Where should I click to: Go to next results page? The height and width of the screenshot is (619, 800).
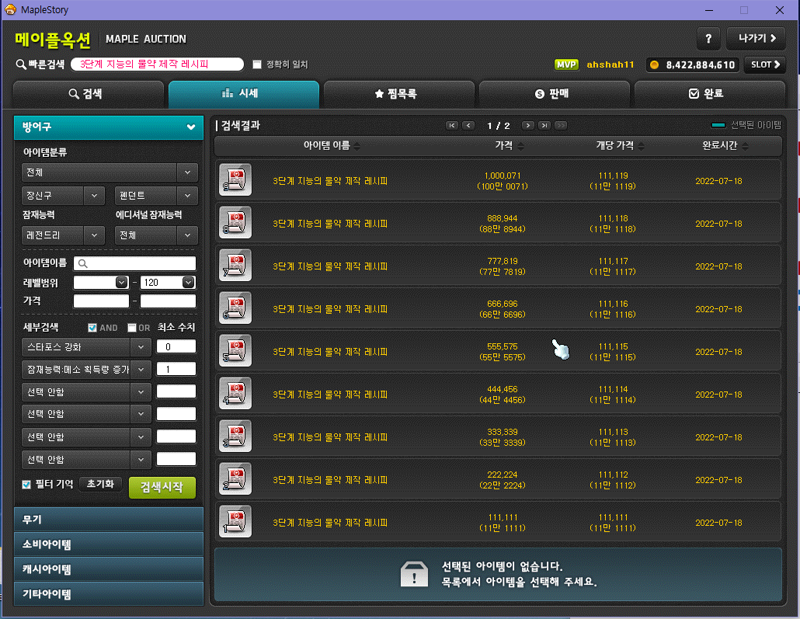point(528,126)
